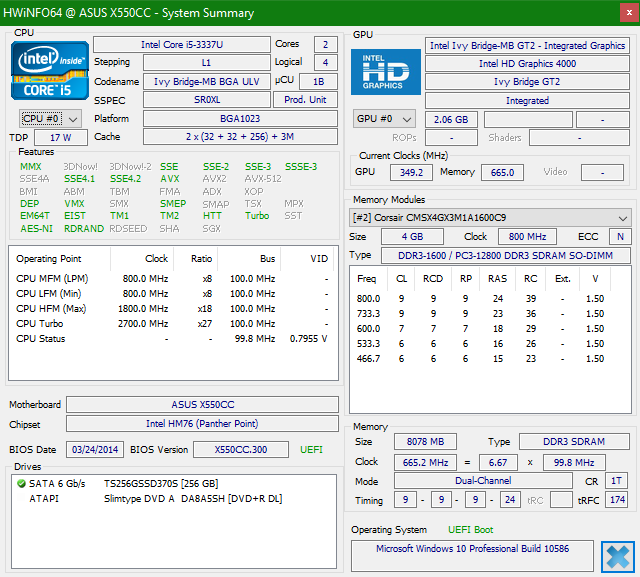
Task: Click the 0.7955 V VID value
Action: (309, 339)
